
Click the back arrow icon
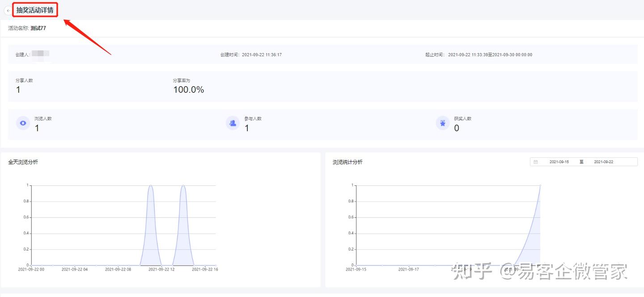pyautogui.click(x=8, y=10)
